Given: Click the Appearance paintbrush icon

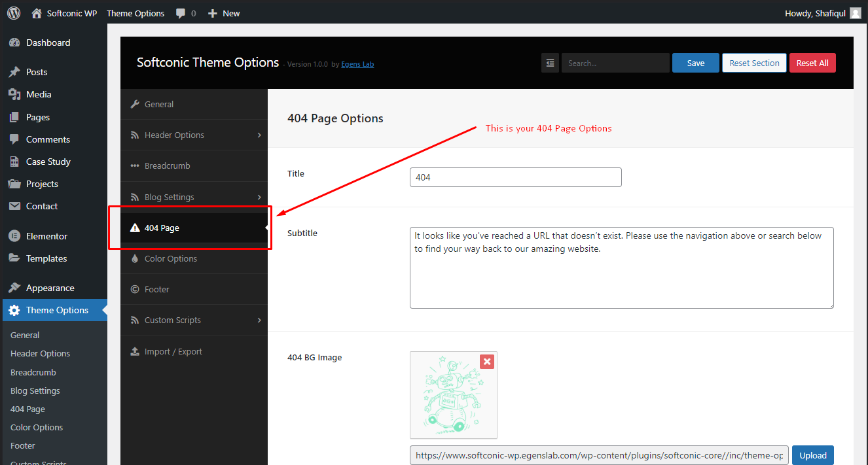Looking at the screenshot, I should click(14, 288).
